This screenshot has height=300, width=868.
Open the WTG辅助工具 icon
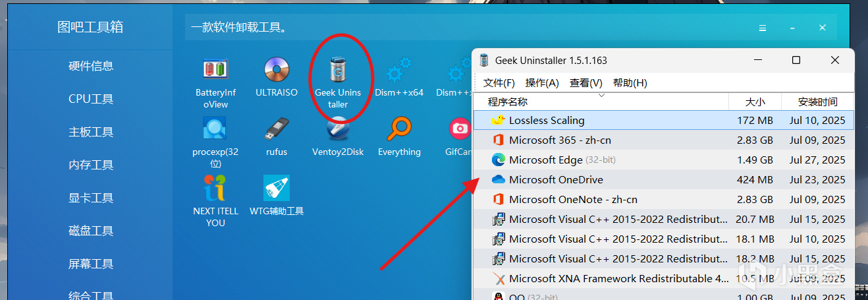[x=277, y=188]
